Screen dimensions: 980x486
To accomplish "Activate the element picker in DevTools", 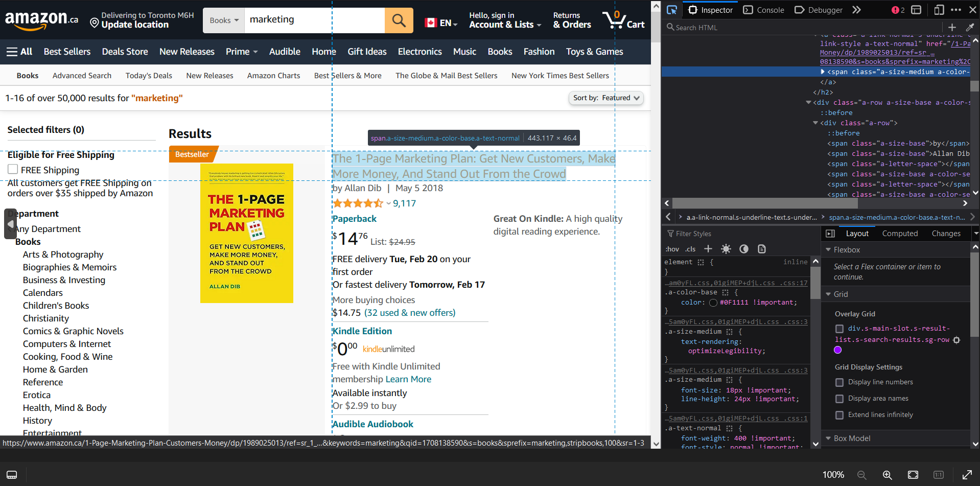I will [x=672, y=10].
